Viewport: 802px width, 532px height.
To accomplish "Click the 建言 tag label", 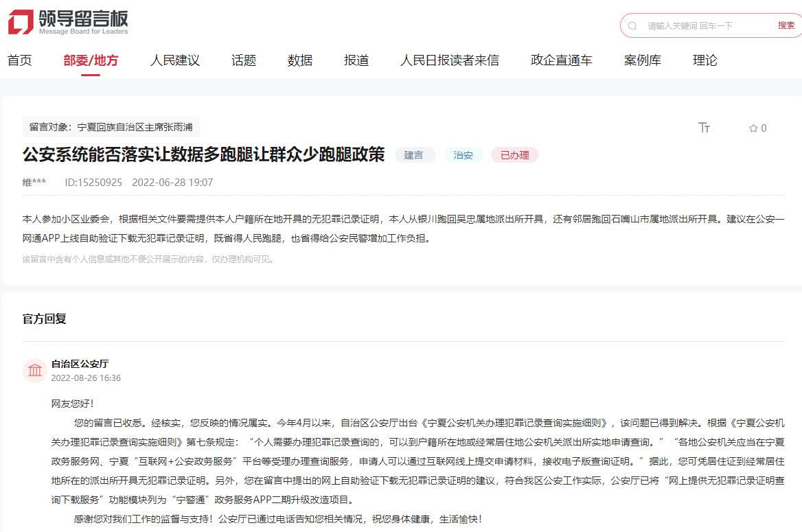I will (x=414, y=155).
